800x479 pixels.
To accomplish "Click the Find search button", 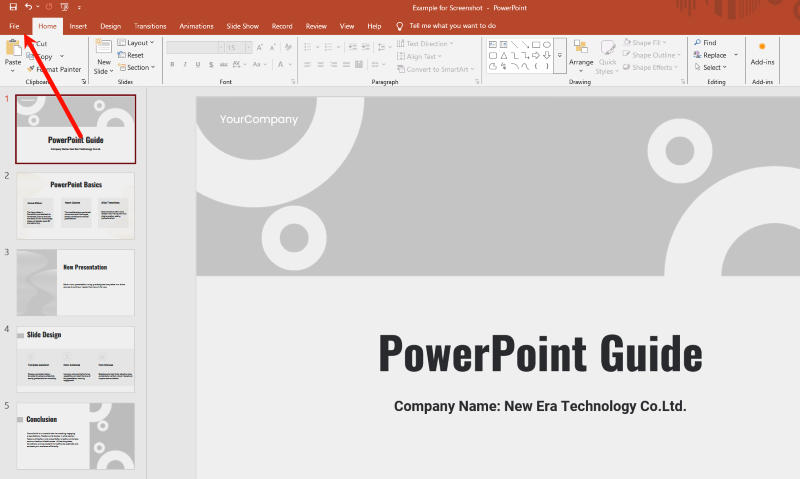I will 705,43.
